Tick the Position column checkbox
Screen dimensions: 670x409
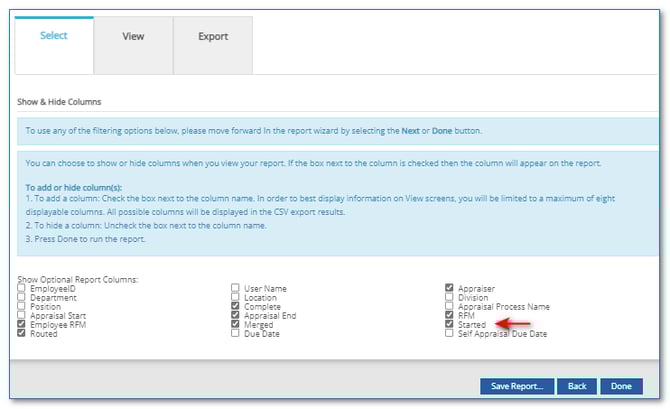(22, 306)
